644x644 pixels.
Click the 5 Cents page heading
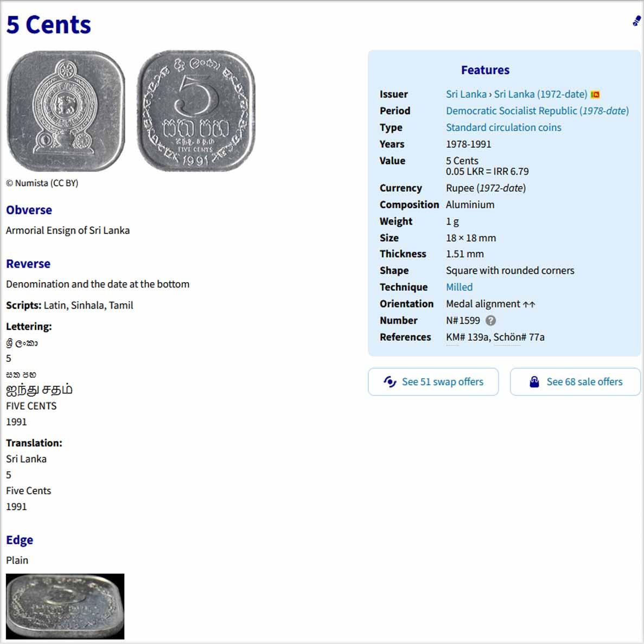pyautogui.click(x=49, y=25)
